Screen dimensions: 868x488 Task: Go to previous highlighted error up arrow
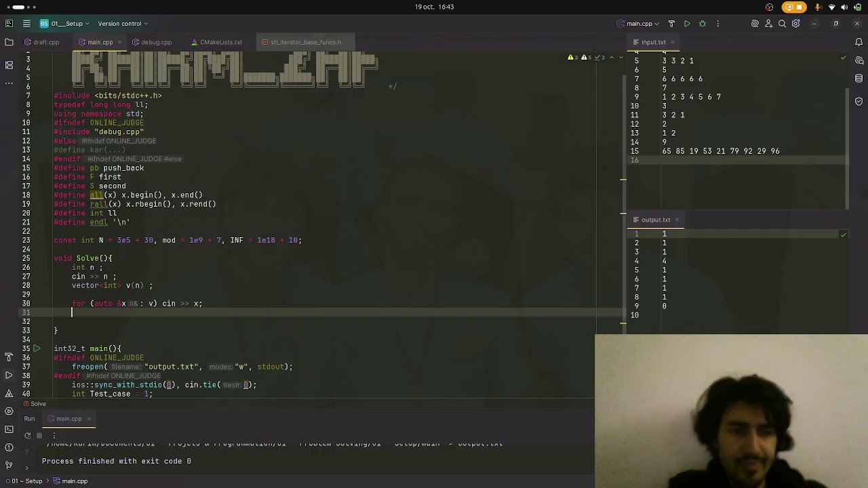tap(612, 58)
